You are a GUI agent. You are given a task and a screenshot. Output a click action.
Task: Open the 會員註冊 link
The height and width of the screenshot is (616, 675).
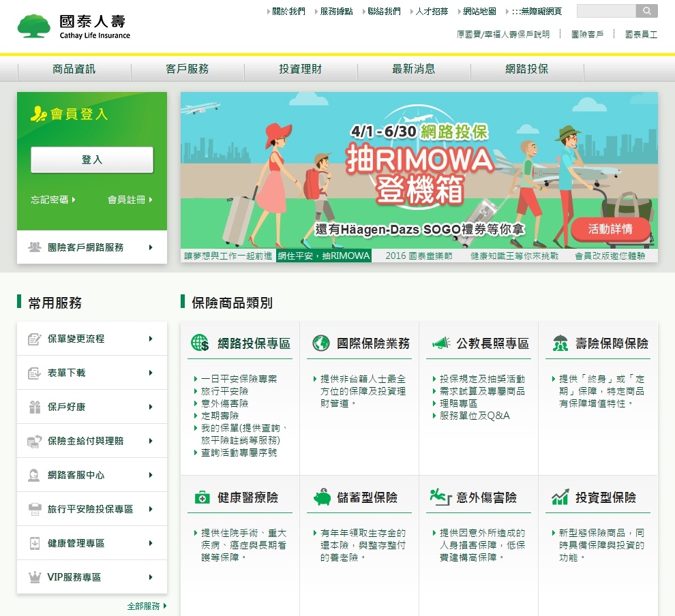[130, 200]
